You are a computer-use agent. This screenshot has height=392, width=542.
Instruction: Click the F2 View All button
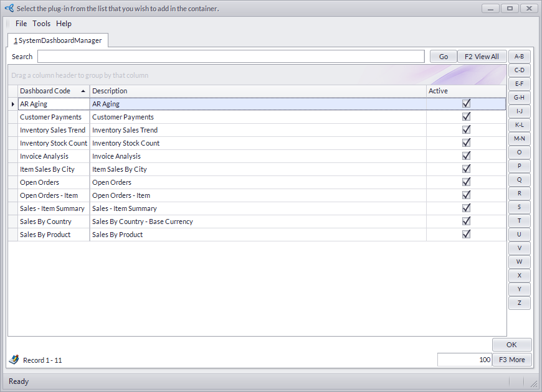pos(482,57)
